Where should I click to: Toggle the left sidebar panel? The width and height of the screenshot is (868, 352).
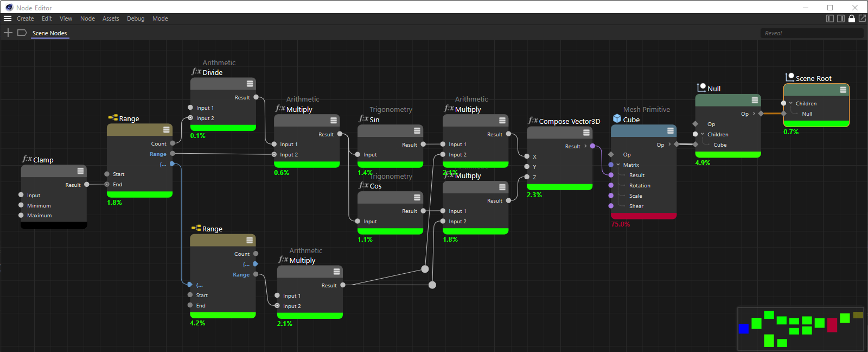[830, 18]
